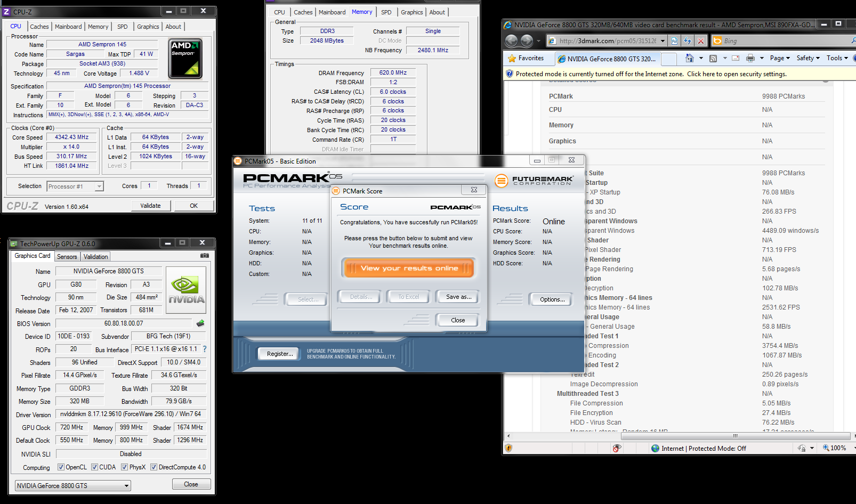Click the IE home icon

tap(689, 58)
